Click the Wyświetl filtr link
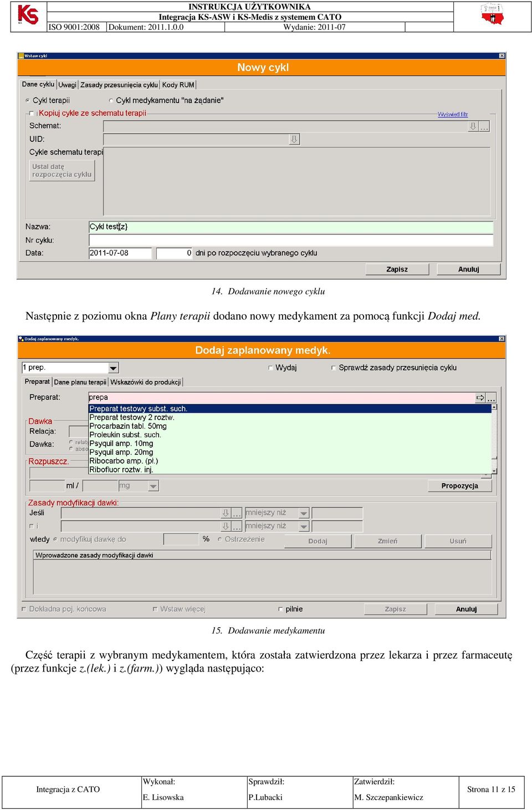Viewport: 532px width, 810px height. click(x=453, y=114)
